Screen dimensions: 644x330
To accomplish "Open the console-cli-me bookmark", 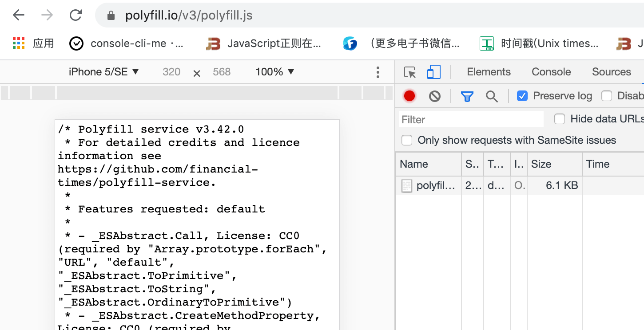I will (x=127, y=43).
